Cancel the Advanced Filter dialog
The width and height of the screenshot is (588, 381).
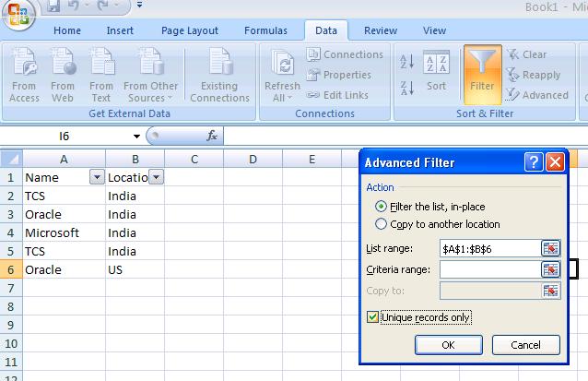pyautogui.click(x=525, y=345)
